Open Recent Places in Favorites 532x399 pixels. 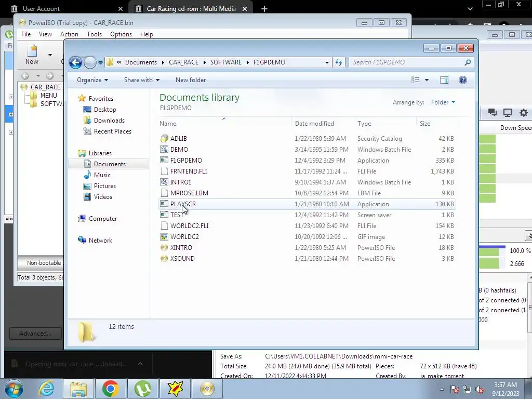click(112, 131)
